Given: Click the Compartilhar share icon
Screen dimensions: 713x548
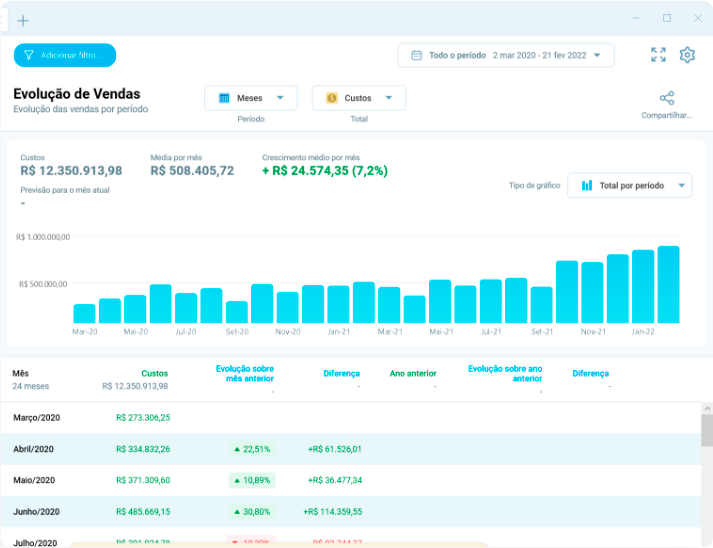Looking at the screenshot, I should click(x=667, y=98).
